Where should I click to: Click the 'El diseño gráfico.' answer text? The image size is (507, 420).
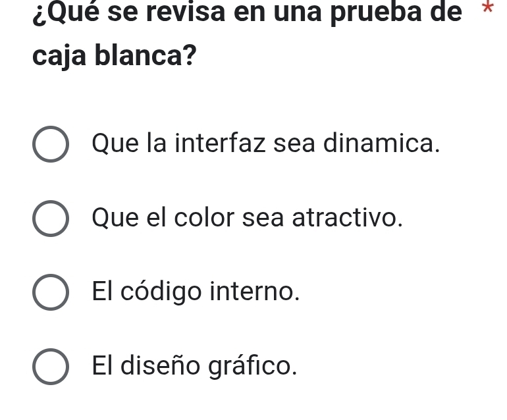195,365
